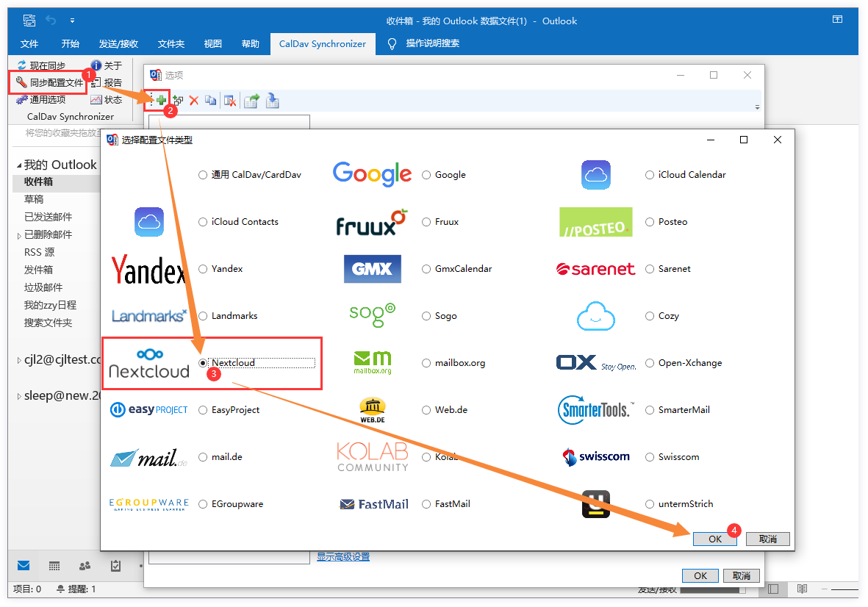Choose iCloud Contacts radio option
This screenshot has width=868, height=607.
203,222
